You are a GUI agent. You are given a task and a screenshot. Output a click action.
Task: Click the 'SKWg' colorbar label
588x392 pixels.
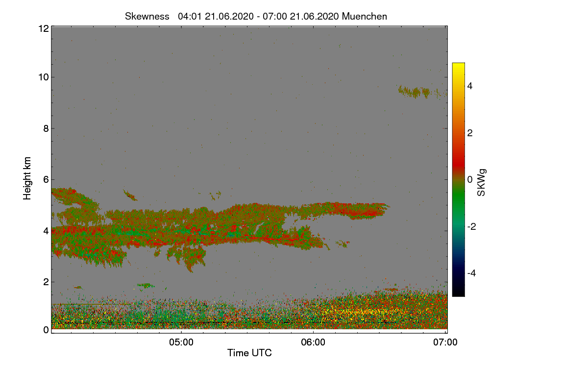(x=482, y=182)
